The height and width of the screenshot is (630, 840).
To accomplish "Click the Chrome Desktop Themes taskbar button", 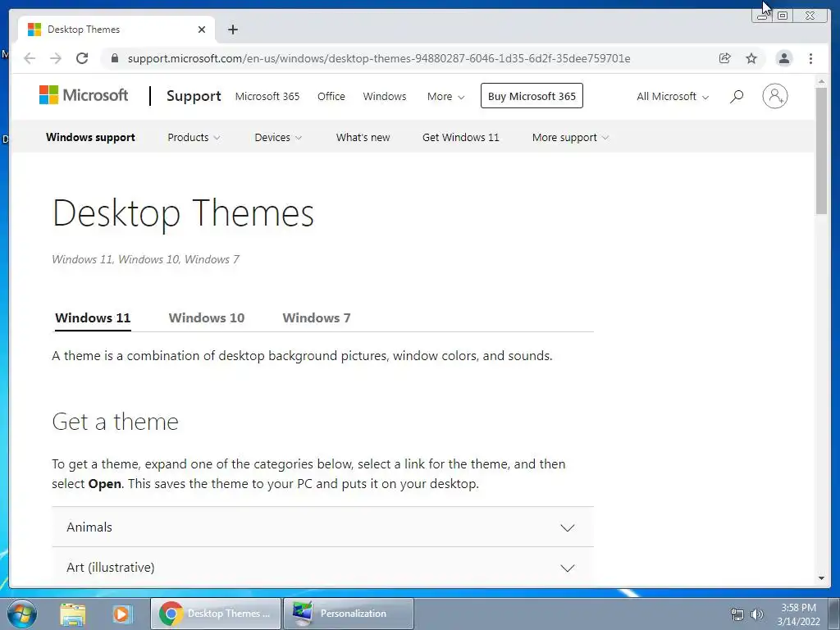I will [x=216, y=614].
